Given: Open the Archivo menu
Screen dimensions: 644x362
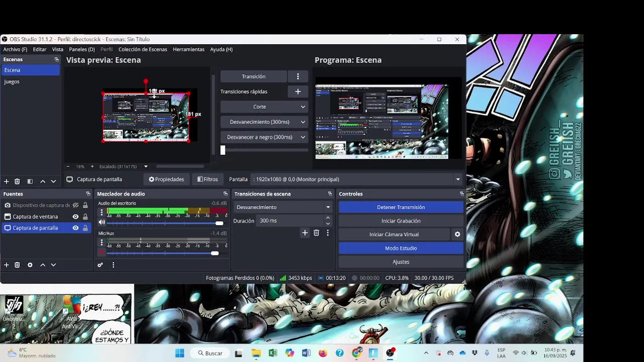Looking at the screenshot, I should (15, 49).
